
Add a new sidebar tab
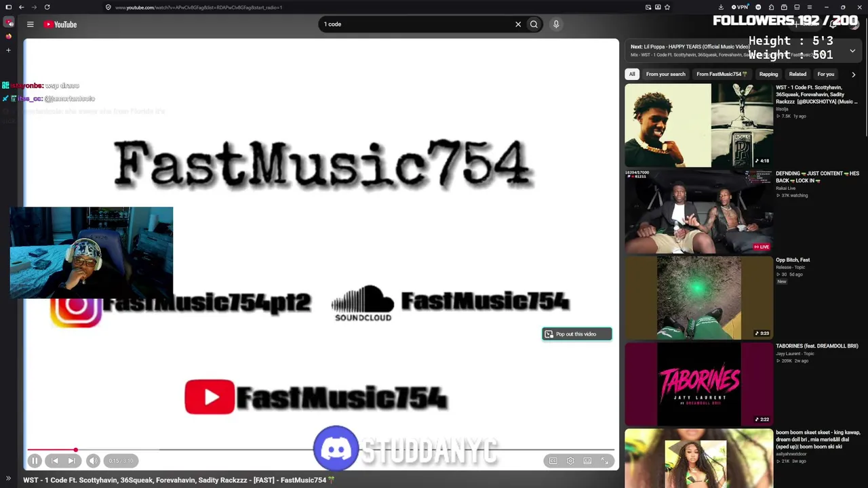tap(9, 49)
